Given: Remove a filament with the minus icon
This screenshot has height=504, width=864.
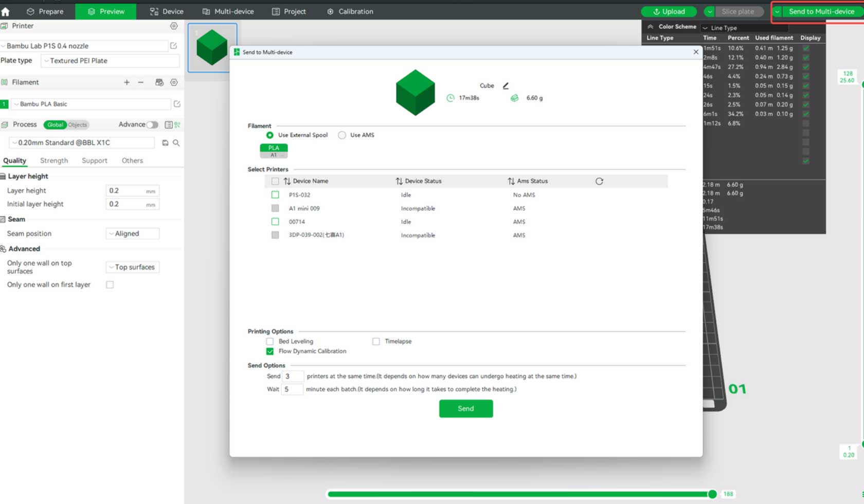Looking at the screenshot, I should point(141,82).
